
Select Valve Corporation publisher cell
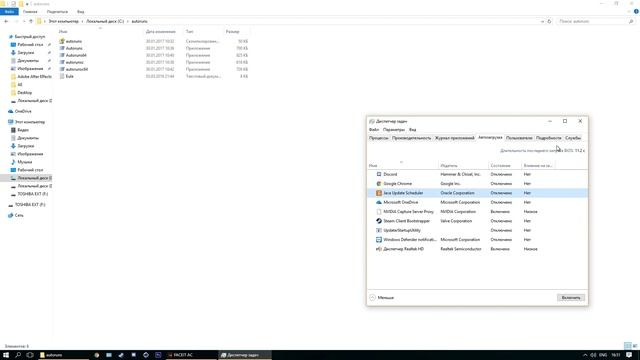(x=456, y=221)
